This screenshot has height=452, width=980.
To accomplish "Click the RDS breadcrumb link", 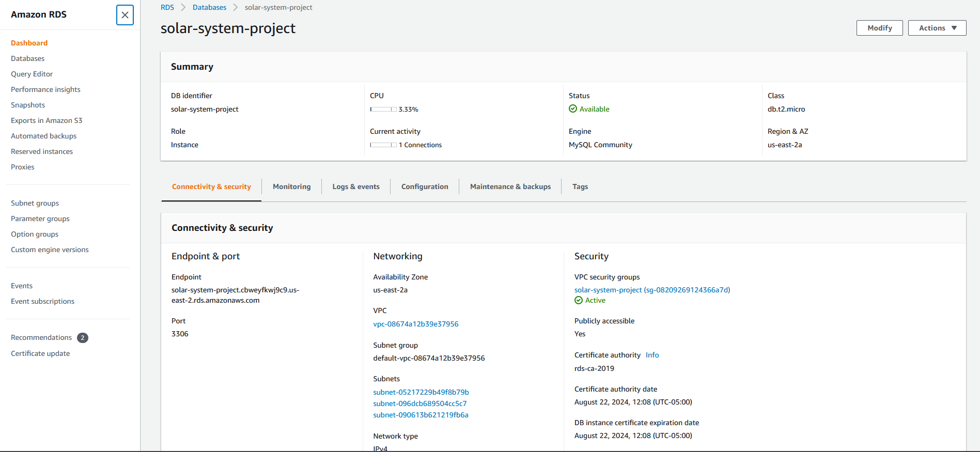I will coord(167,7).
